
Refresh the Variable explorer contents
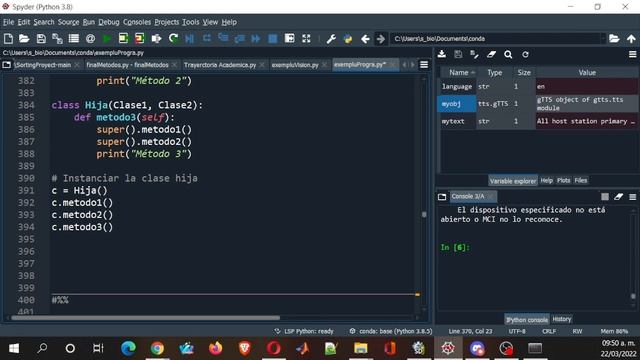[525, 54]
